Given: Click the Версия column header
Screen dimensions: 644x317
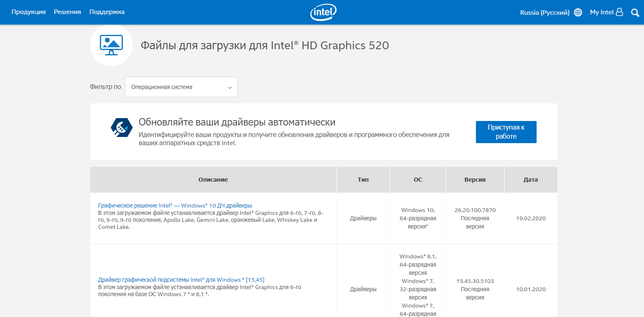Looking at the screenshot, I should (x=475, y=180).
